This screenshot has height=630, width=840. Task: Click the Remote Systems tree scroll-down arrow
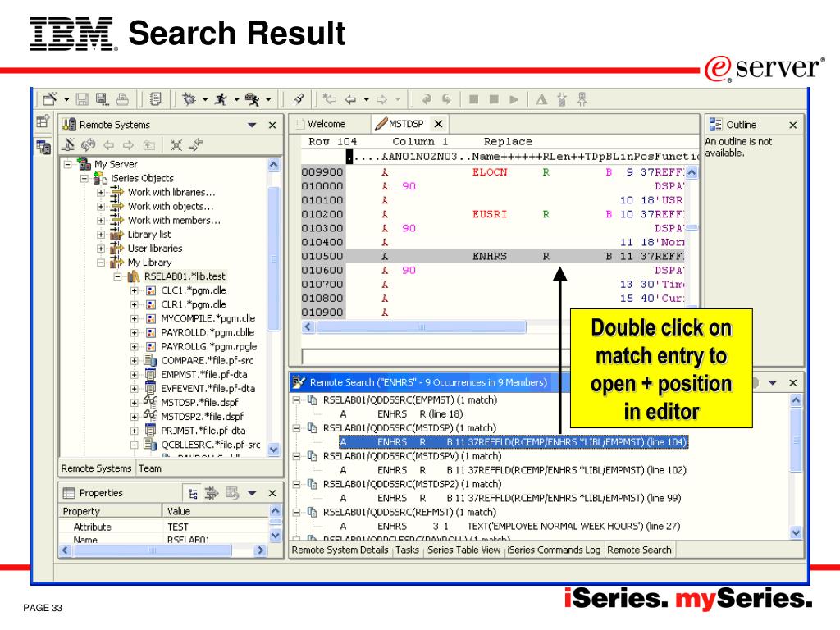click(x=274, y=450)
